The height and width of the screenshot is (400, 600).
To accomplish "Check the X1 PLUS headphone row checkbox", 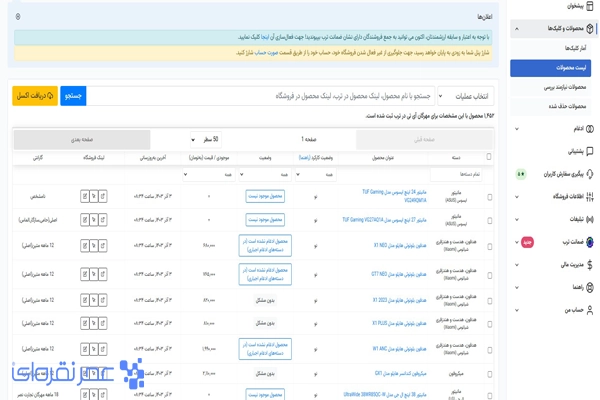I will coord(489,325).
